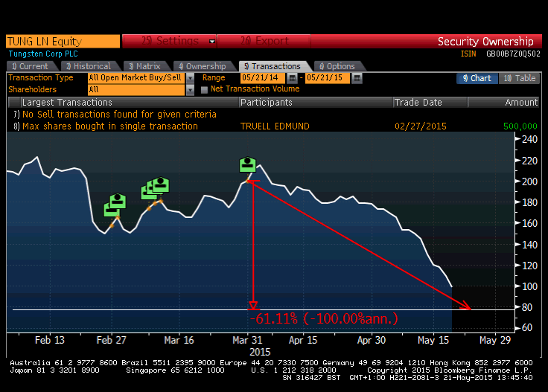Select the Transactions tab
This screenshot has height=392, width=548.
pos(273,66)
